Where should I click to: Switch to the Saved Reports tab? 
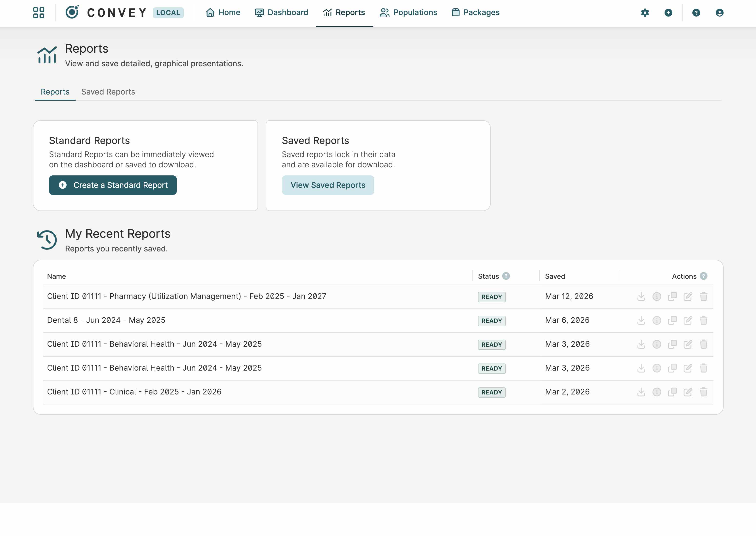click(108, 92)
